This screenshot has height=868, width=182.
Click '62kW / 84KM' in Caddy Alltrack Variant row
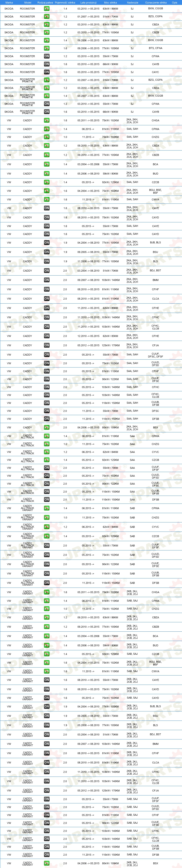pyautogui.click(x=111, y=527)
